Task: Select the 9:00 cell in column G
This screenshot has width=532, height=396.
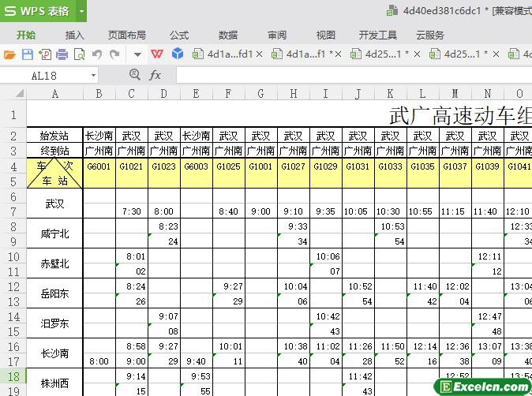Action: pos(261,211)
